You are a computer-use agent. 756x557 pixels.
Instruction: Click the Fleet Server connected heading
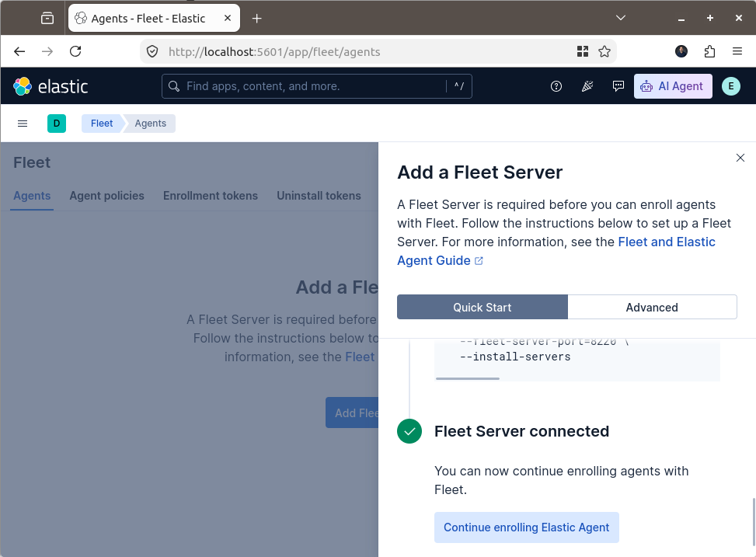click(521, 431)
